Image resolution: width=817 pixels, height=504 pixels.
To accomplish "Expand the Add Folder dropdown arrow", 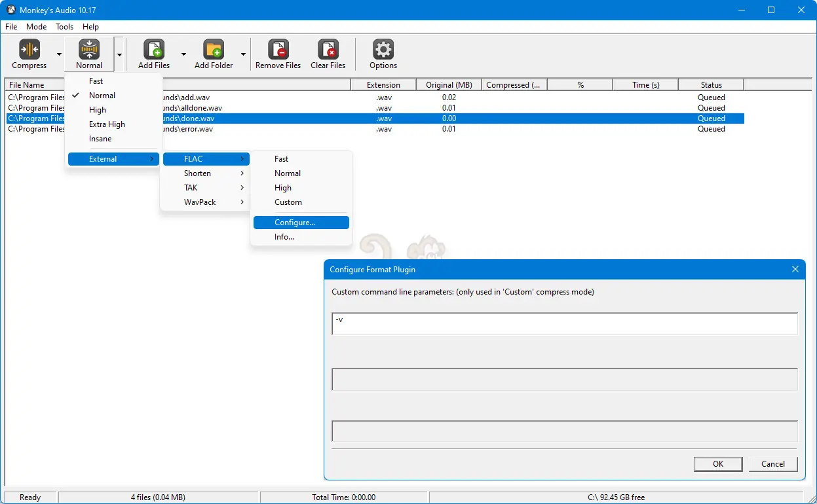I will [243, 54].
